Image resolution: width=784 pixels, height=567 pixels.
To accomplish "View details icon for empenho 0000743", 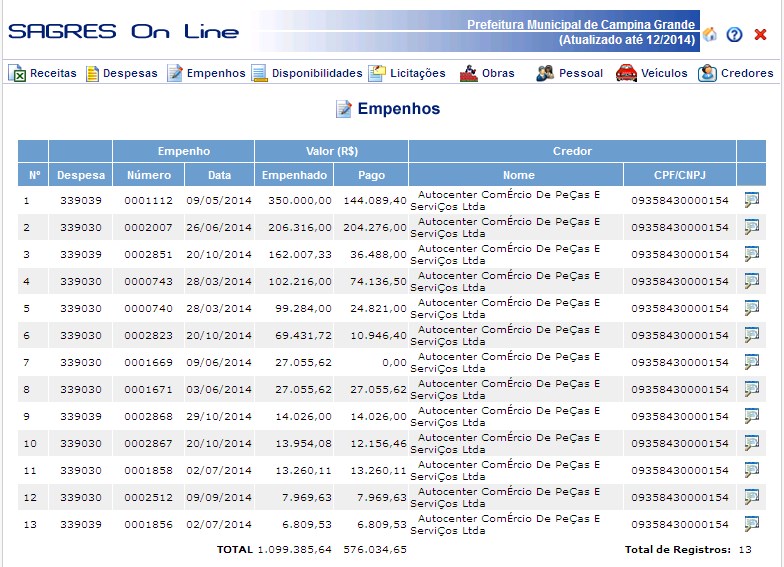I will 752,281.
